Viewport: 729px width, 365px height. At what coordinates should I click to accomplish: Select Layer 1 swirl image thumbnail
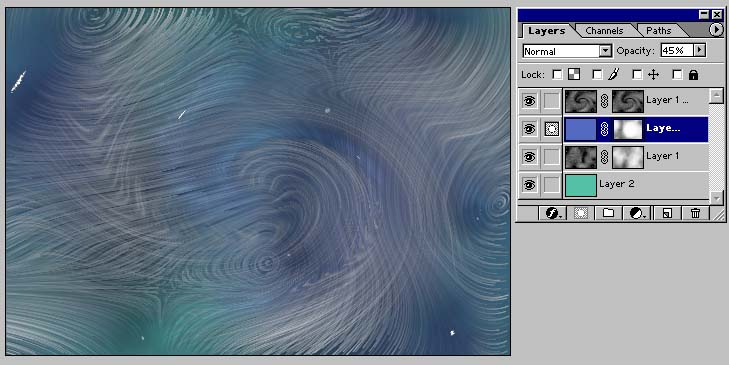[x=581, y=157]
